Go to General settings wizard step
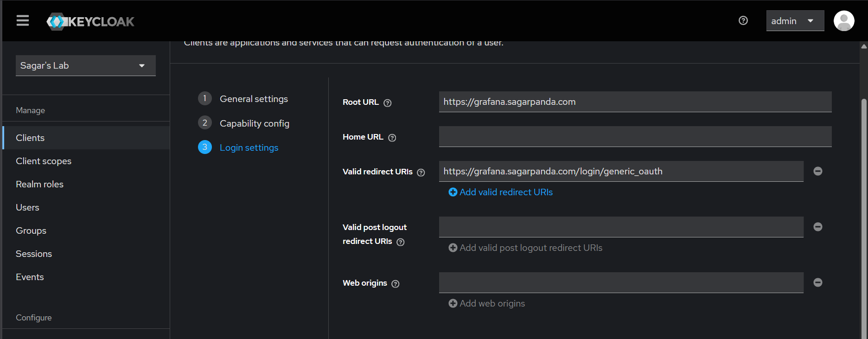868x339 pixels. pyautogui.click(x=243, y=99)
